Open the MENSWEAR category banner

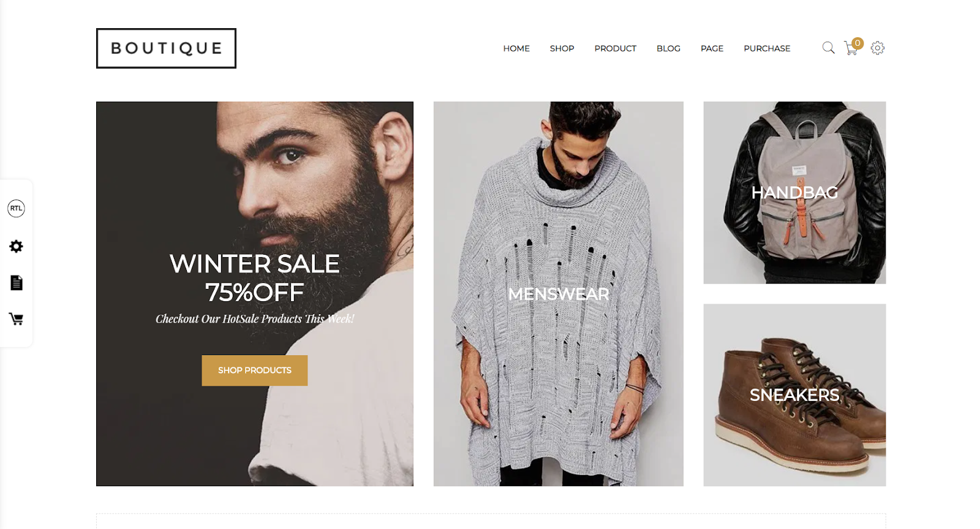559,294
